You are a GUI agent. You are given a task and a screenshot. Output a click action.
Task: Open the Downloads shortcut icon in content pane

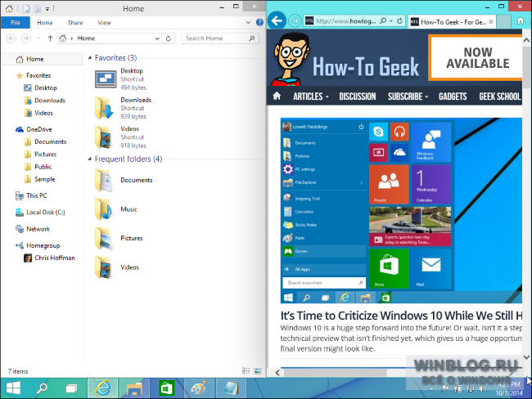click(x=104, y=108)
